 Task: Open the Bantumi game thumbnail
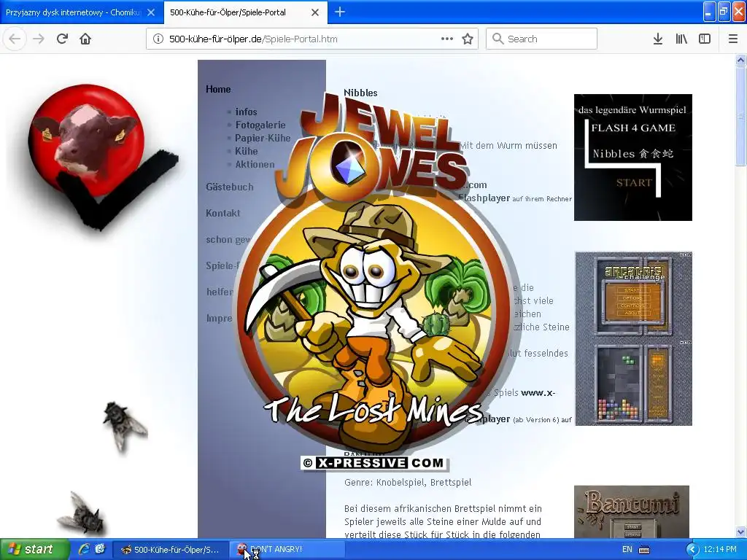pos(632,512)
